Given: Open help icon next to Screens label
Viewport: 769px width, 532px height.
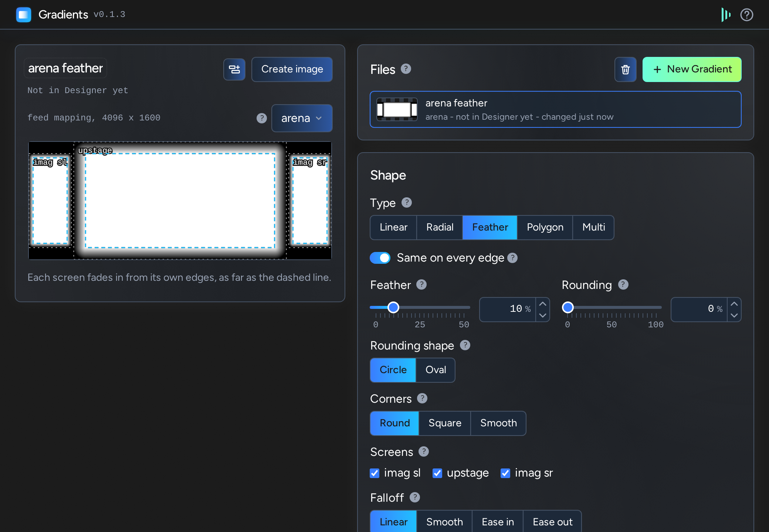Looking at the screenshot, I should pos(424,451).
